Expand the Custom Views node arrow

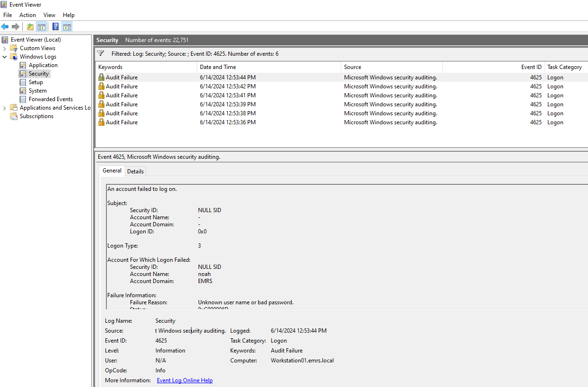[5, 48]
